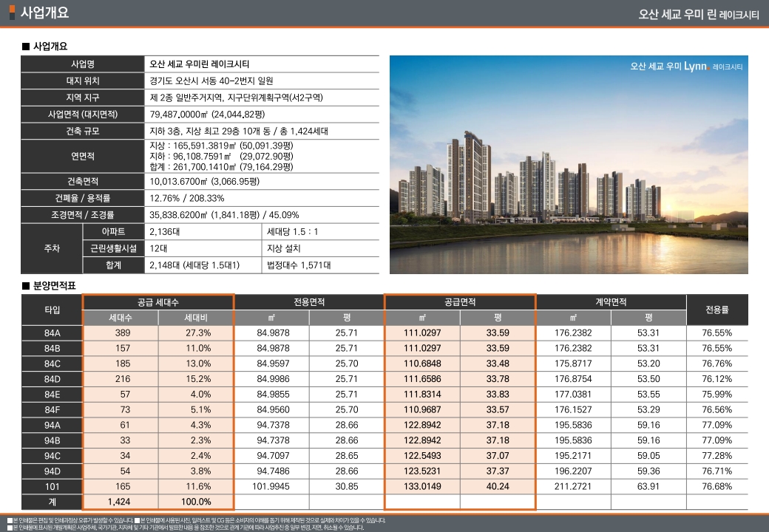Click the 공급 세대수 column group header
The image size is (769, 532).
point(158,302)
